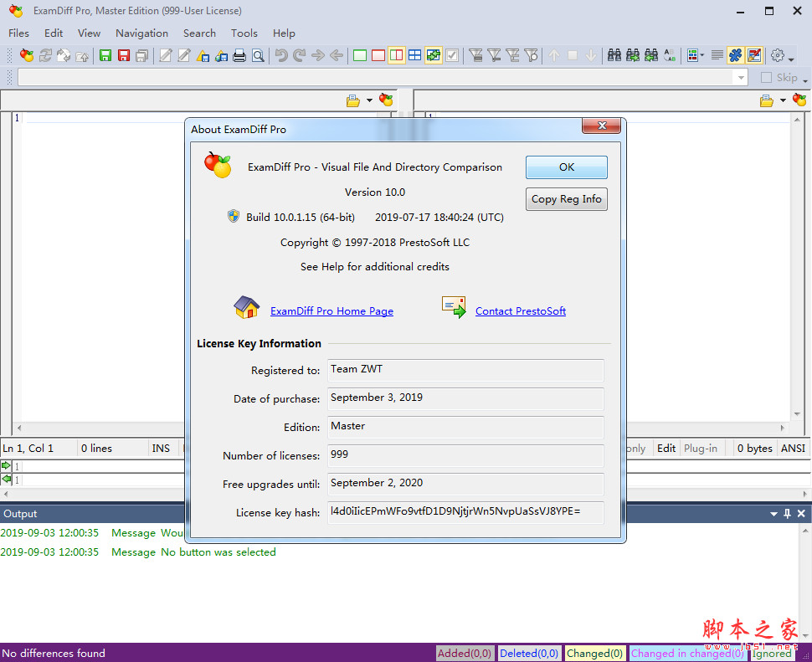The height and width of the screenshot is (662, 812).
Task: Open dropdown arrow beside Skip checkbox
Action: (804, 80)
